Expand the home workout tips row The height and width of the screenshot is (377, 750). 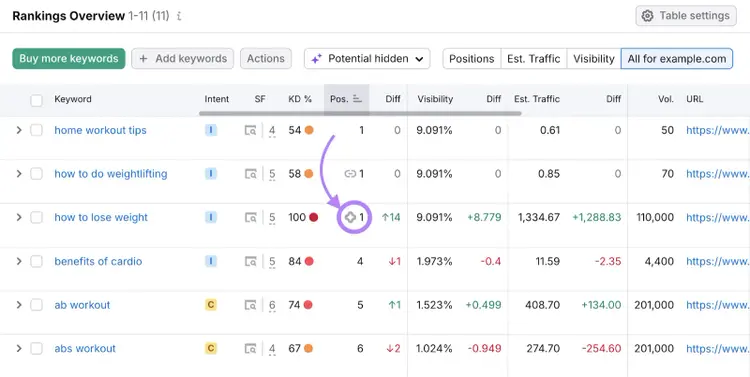19,130
